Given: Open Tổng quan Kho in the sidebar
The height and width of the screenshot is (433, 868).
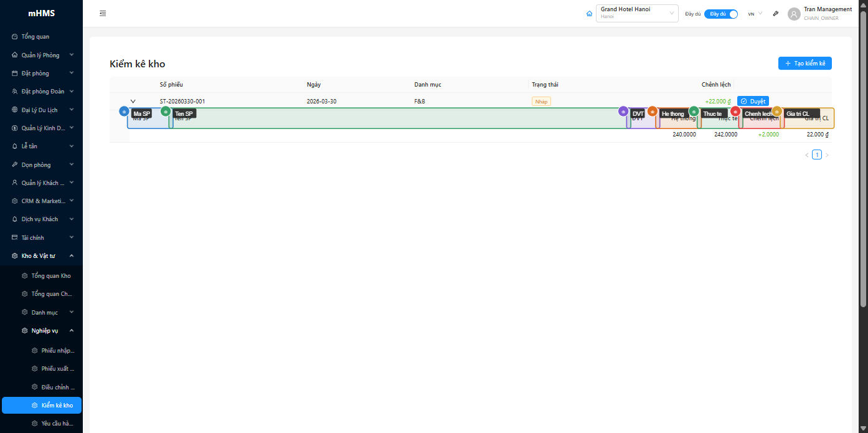Looking at the screenshot, I should (x=51, y=276).
